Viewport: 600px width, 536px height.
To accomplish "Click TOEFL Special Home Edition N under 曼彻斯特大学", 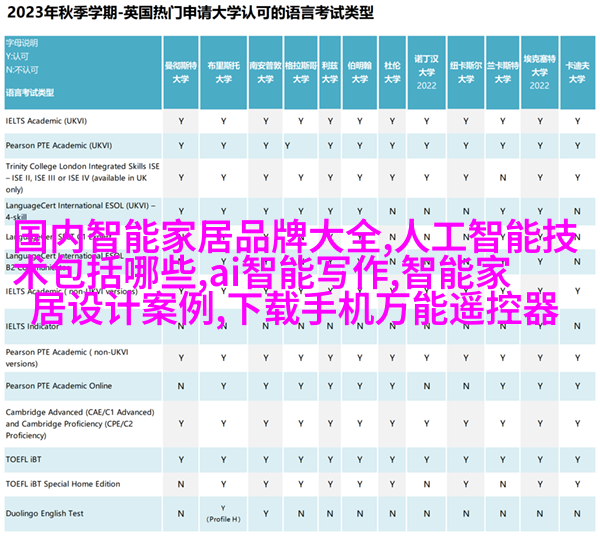I will (181, 484).
